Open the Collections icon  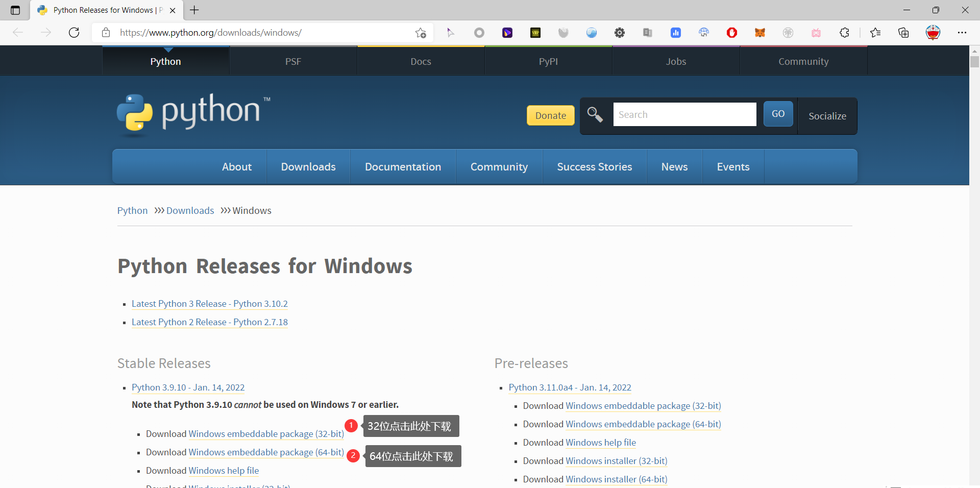(x=903, y=33)
